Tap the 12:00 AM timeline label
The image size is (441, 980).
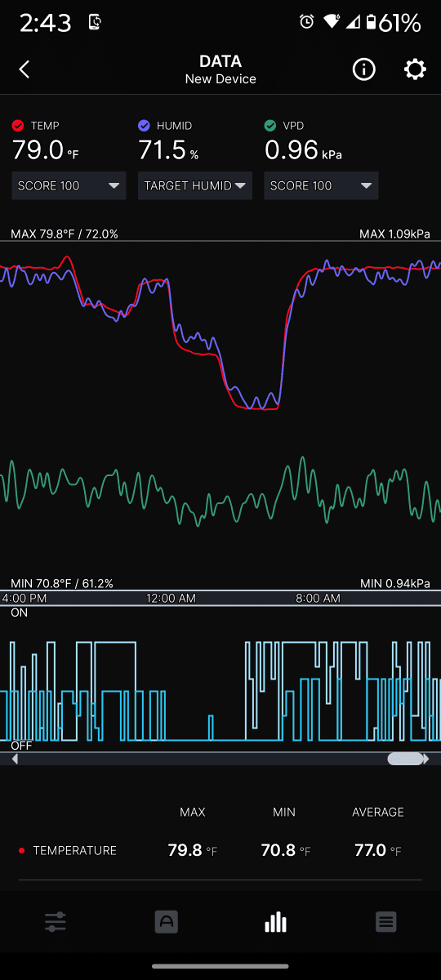[171, 599]
